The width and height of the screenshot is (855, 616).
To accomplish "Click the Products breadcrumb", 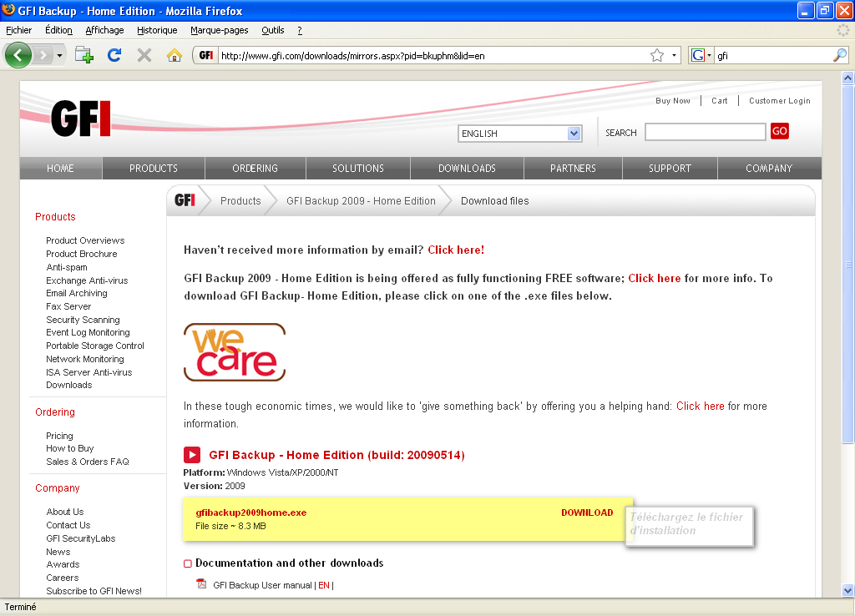I will click(x=240, y=200).
